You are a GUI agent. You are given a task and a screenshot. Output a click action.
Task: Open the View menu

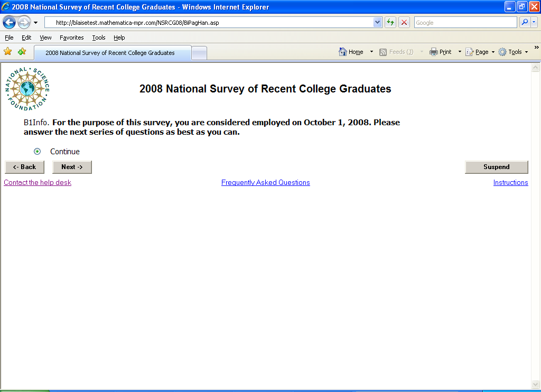(45, 38)
